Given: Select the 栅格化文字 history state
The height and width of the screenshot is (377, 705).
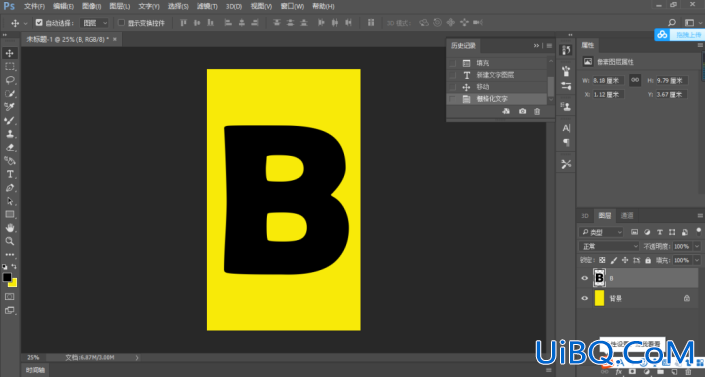Looking at the screenshot, I should pos(492,99).
